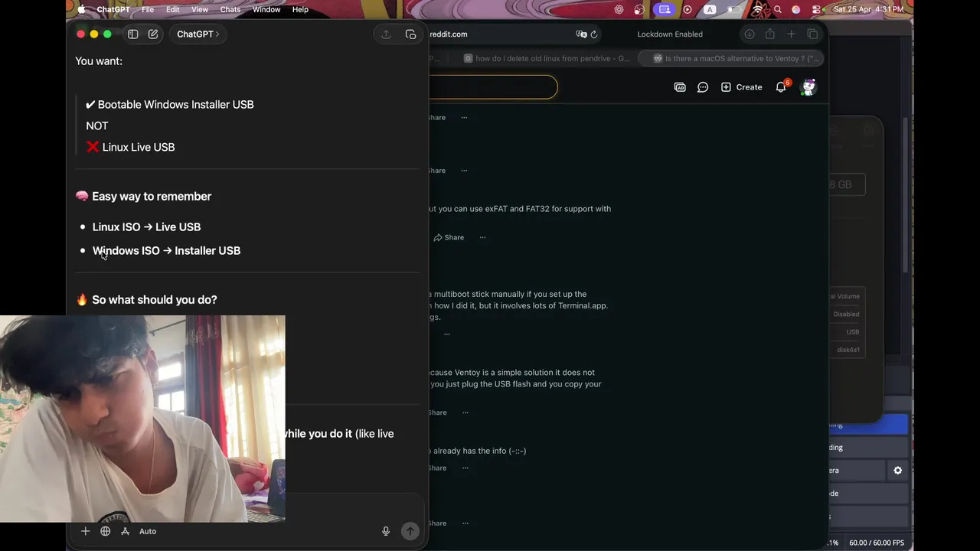This screenshot has width=980, height=551.
Task: Click the date and time in menu bar
Action: [867, 9]
